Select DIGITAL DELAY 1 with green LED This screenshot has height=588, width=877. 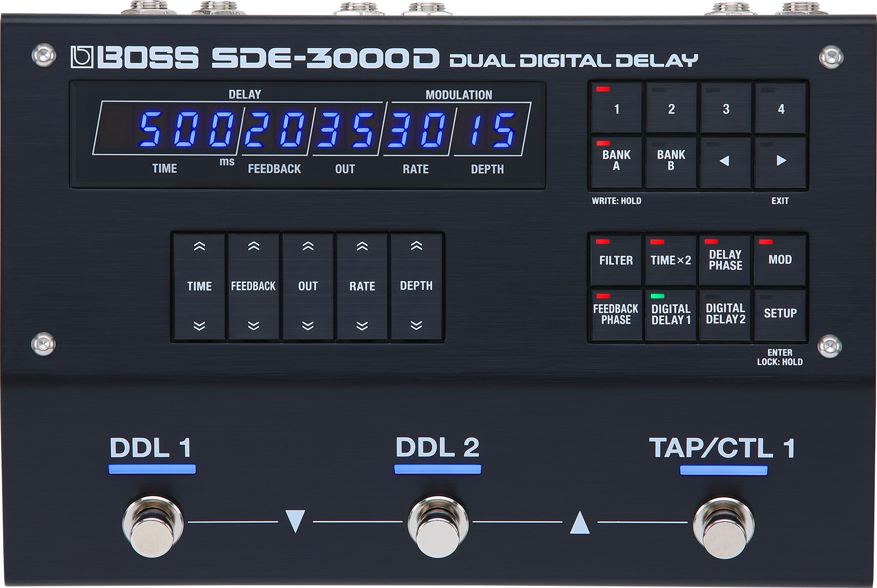(x=671, y=313)
